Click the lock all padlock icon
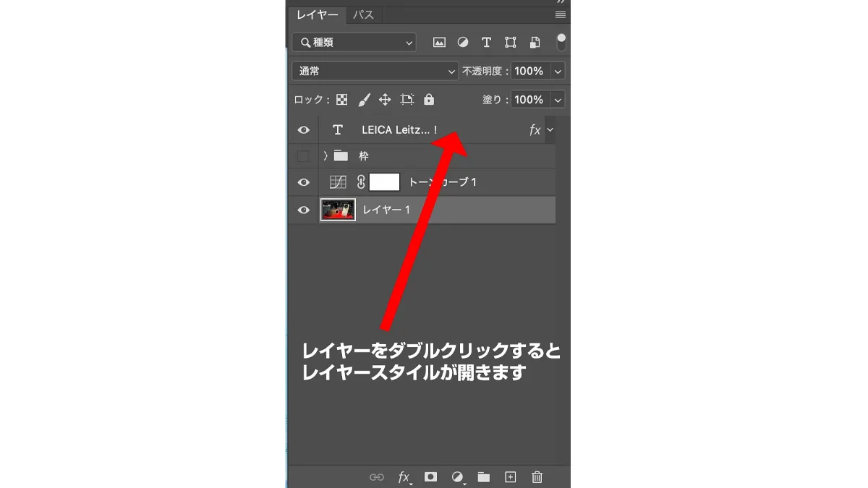The width and height of the screenshot is (868, 488). pyautogui.click(x=429, y=100)
